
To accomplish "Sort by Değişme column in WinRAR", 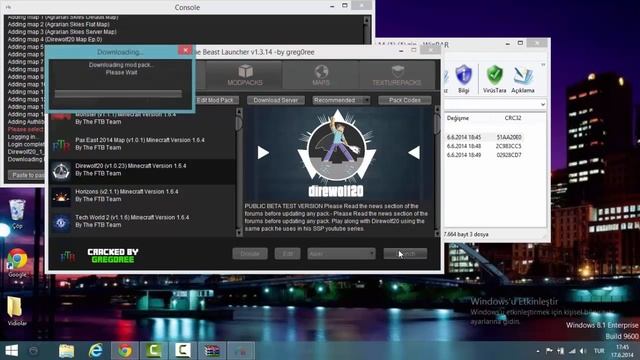I will [x=458, y=118].
